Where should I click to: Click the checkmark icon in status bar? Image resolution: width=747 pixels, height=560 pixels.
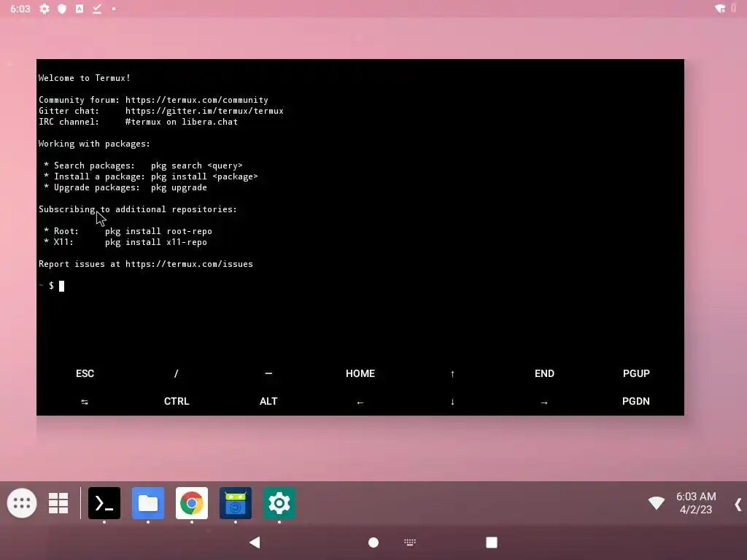click(x=97, y=9)
